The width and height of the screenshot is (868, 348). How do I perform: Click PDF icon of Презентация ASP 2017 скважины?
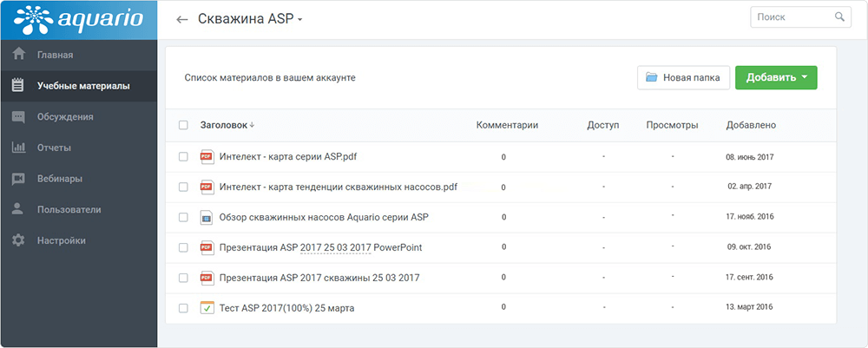[x=207, y=278]
